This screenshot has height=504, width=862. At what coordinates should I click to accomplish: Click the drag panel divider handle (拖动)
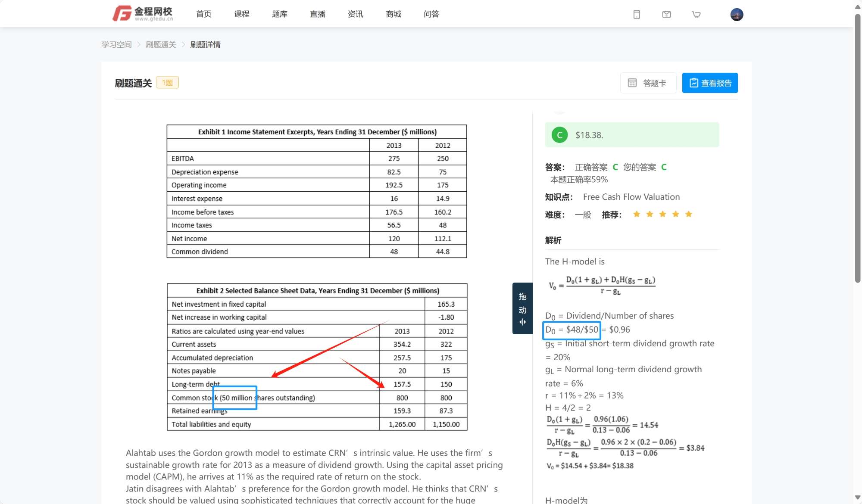click(x=522, y=309)
